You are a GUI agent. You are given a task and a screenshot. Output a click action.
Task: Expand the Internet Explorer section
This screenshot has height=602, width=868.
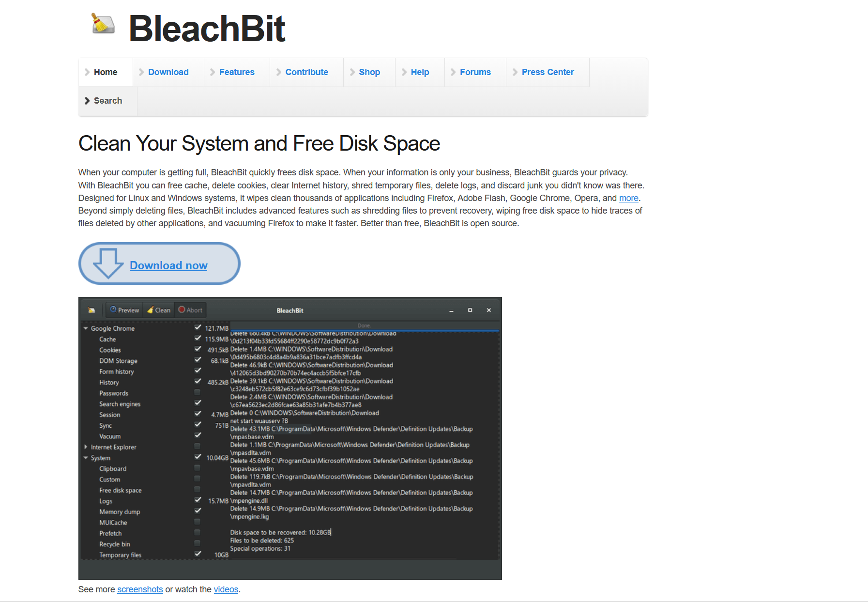[86, 447]
